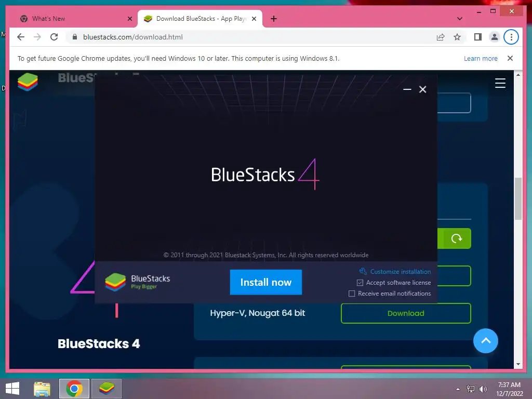Viewport: 532px width, 399px height.
Task: Expand the Chrome tab search dropdown
Action: [459, 19]
